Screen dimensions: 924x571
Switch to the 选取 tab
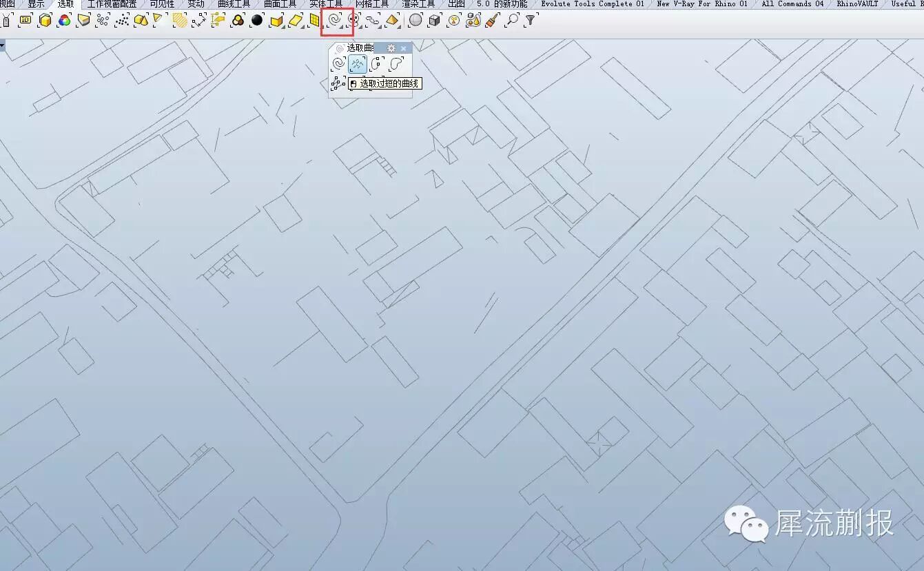66,4
